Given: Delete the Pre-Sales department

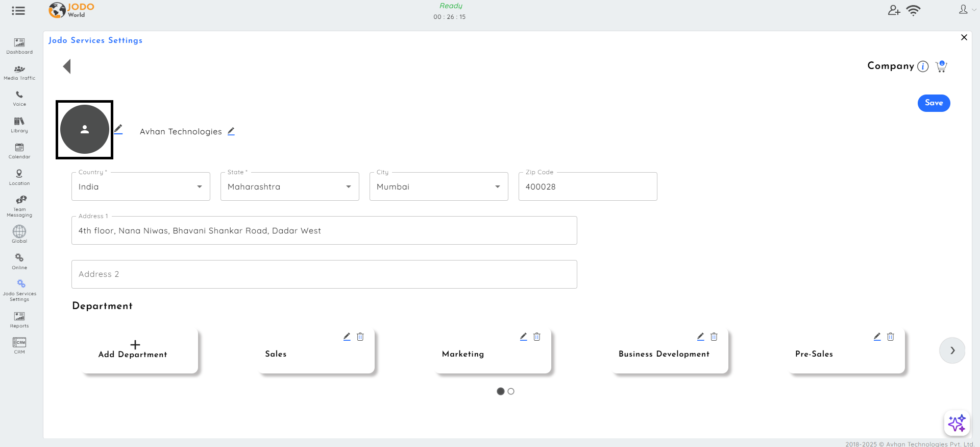Looking at the screenshot, I should 891,337.
